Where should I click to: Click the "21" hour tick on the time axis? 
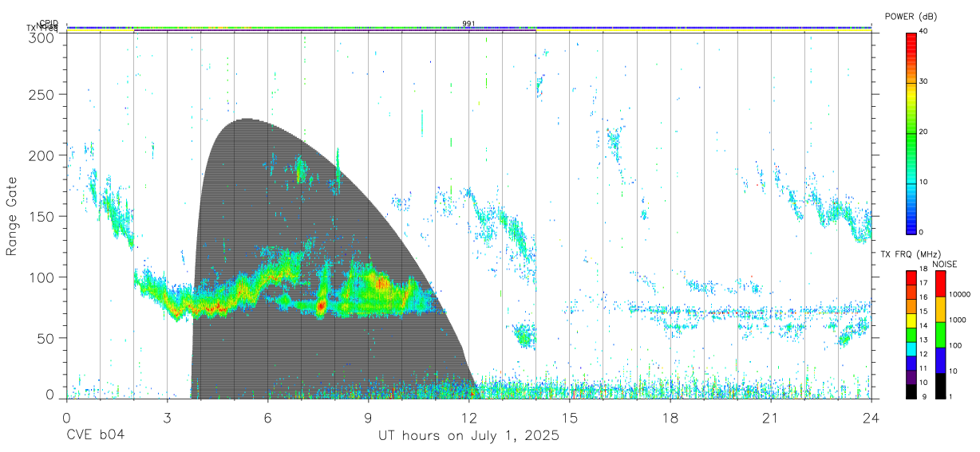pyautogui.click(x=771, y=418)
